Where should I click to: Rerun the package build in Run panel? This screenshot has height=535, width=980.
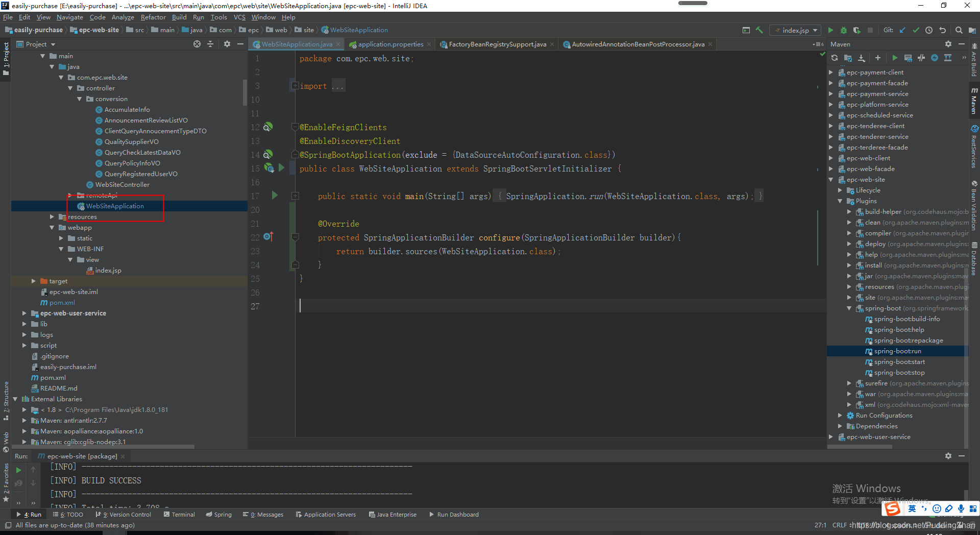pos(19,470)
